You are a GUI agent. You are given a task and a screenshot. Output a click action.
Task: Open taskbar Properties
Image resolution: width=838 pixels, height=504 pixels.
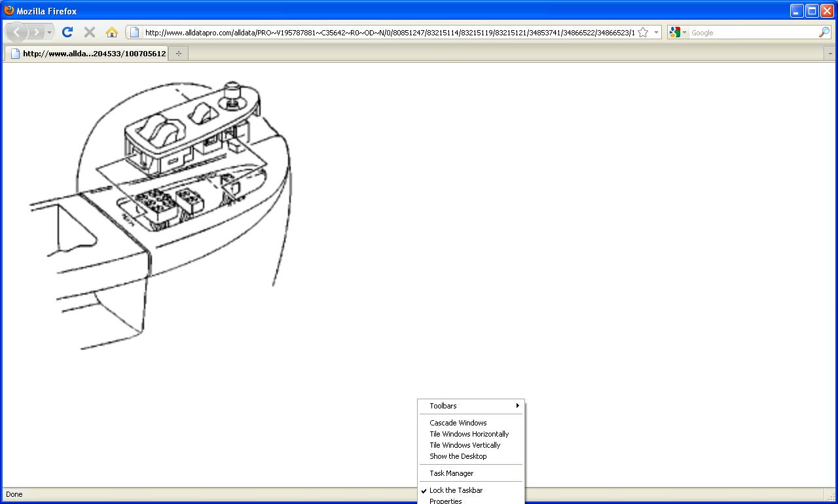471,501
